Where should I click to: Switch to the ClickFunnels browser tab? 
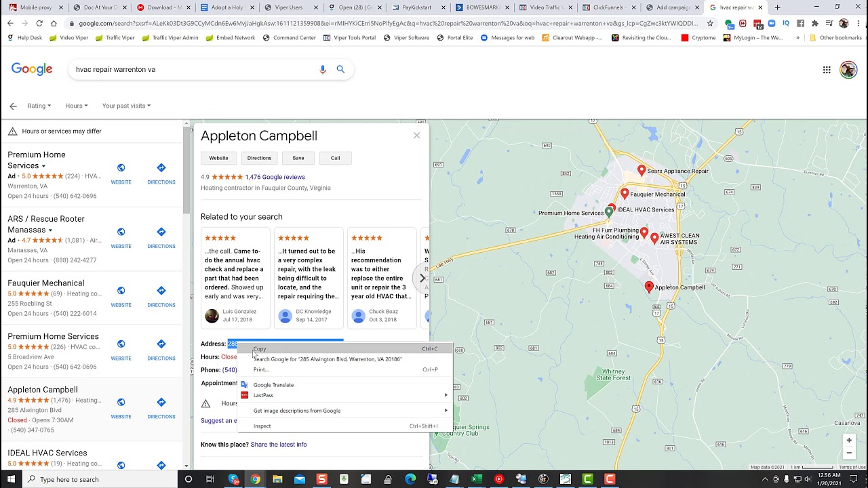(x=608, y=7)
